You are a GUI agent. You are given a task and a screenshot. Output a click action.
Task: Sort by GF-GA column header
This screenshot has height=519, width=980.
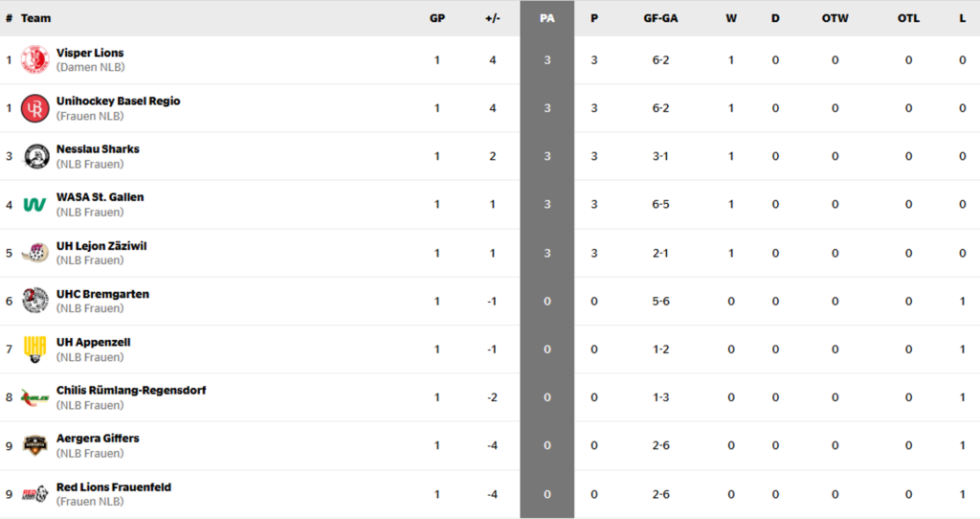(x=660, y=18)
